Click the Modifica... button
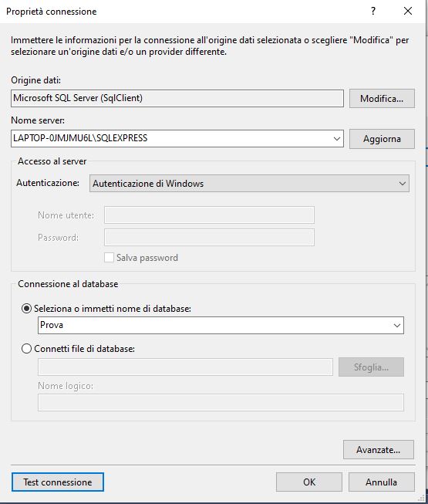Viewport: 428px width, 504px height. 382,98
